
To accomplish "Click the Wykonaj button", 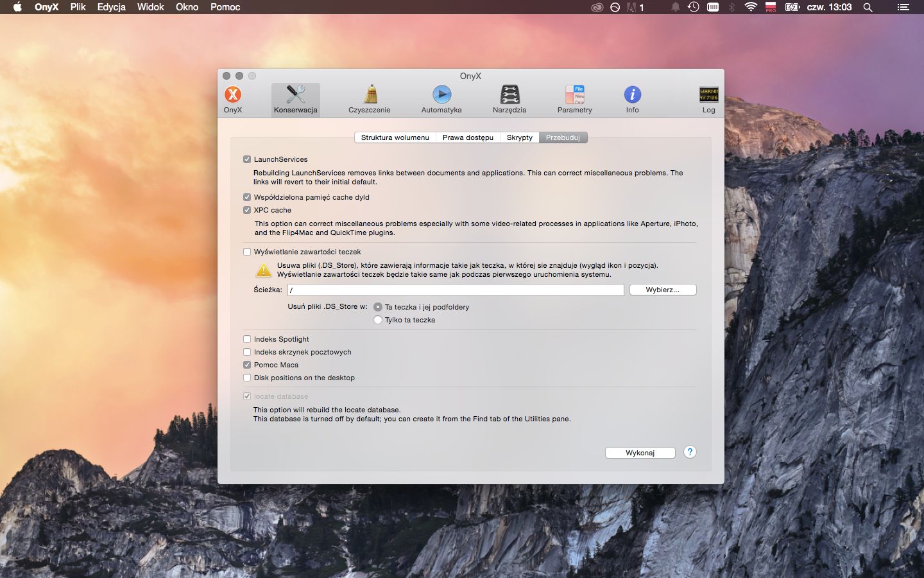I will pyautogui.click(x=640, y=453).
